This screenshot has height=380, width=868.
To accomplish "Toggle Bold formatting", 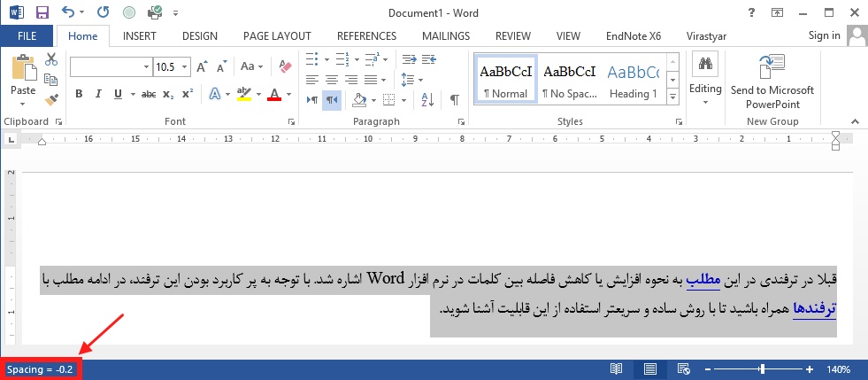I will pos(79,94).
